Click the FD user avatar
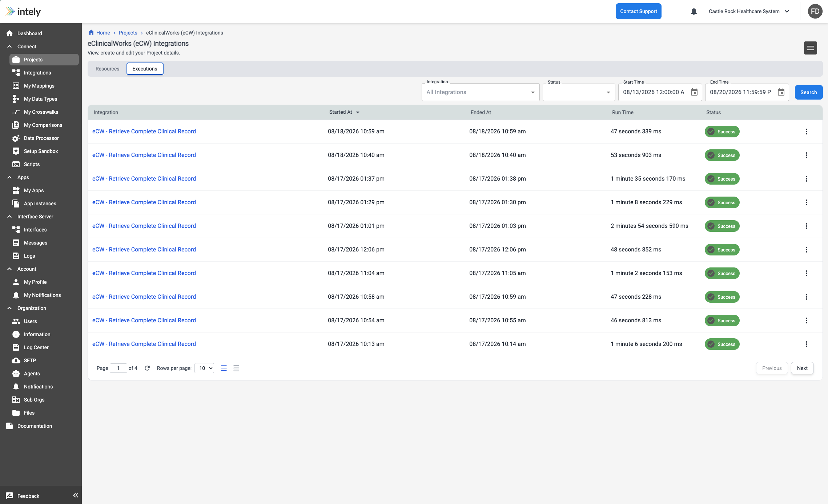828x504 pixels. (x=815, y=11)
